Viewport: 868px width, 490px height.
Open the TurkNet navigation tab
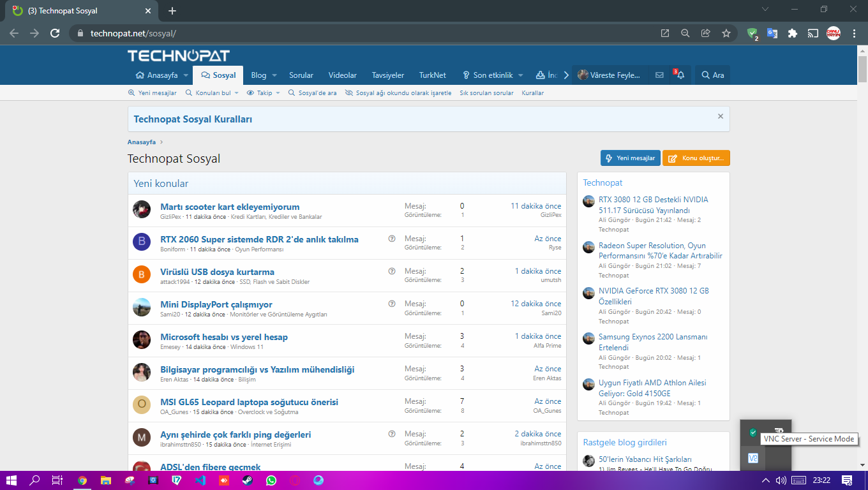coord(433,75)
